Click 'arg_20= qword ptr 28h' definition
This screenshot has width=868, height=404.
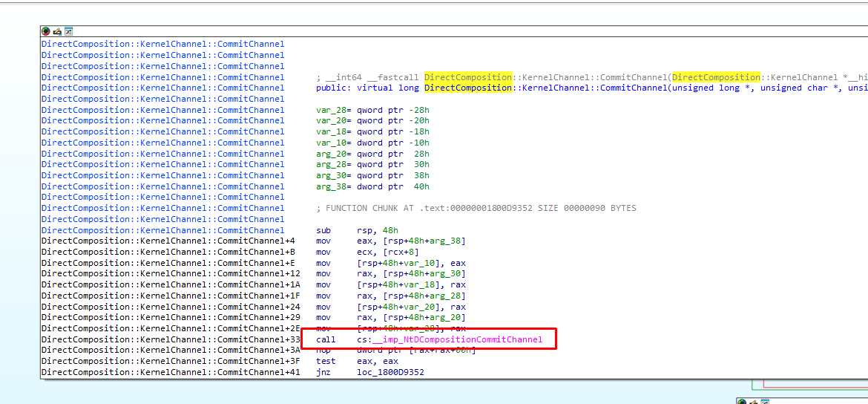point(372,154)
